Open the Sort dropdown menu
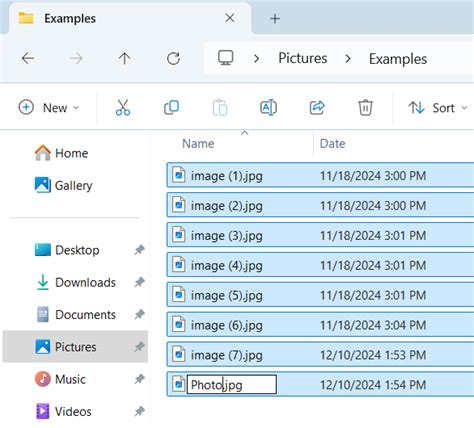The image size is (474, 428). pyautogui.click(x=438, y=108)
